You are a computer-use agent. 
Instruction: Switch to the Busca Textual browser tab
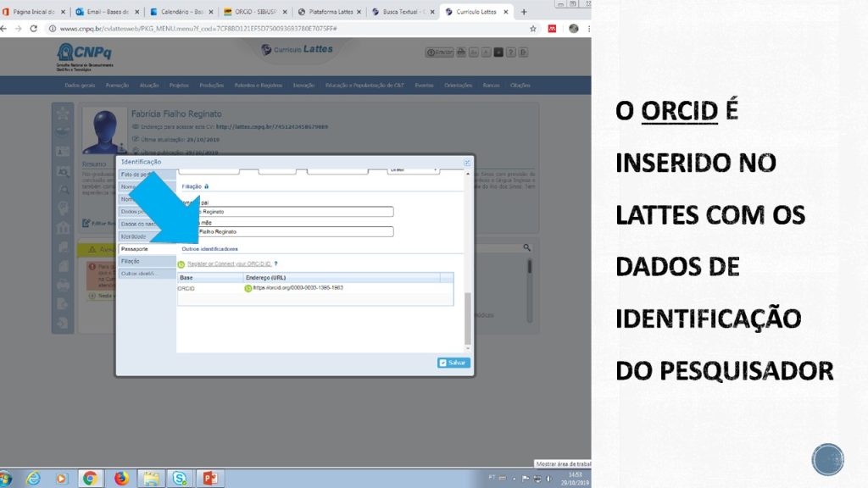coord(403,12)
